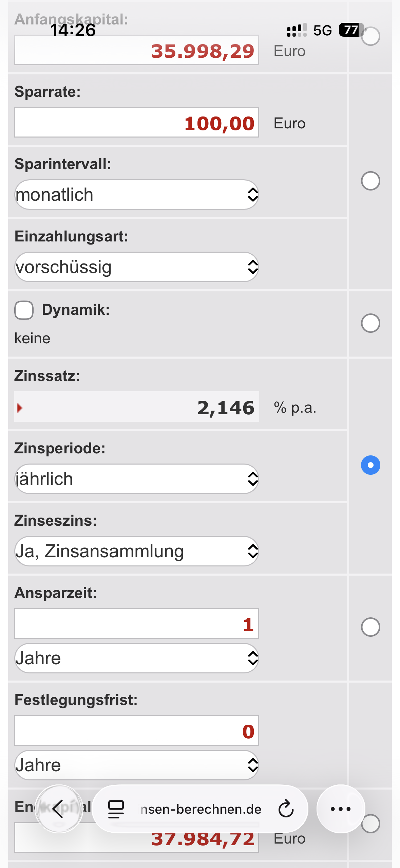Screen dimensions: 400x868
Task: Open the Ansparzeit unit dropdown showing Jahre
Action: pyautogui.click(x=137, y=658)
